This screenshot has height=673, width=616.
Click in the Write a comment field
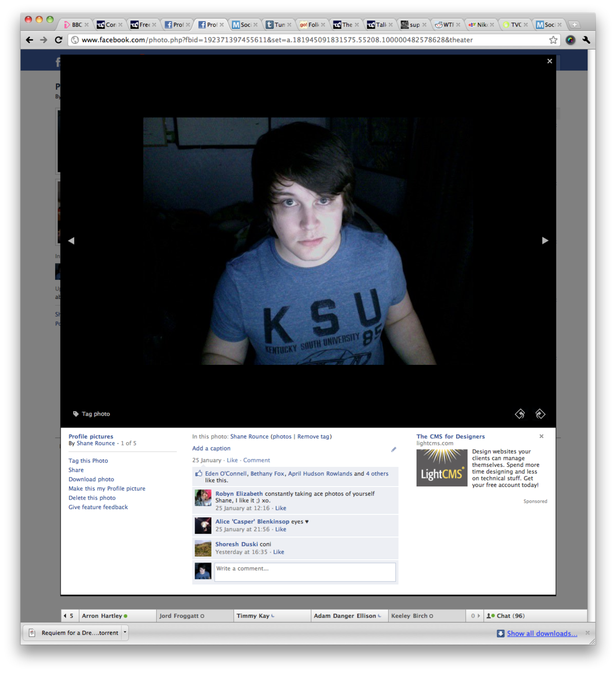(x=305, y=572)
